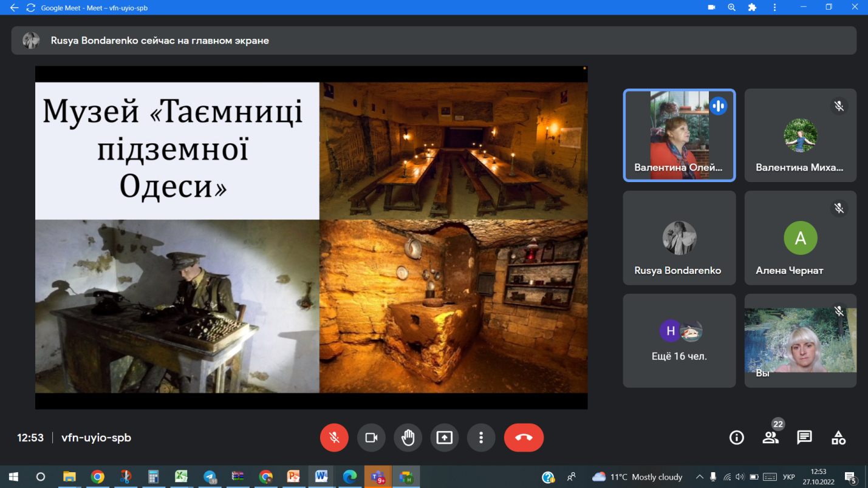Open the meeting details info icon

click(x=736, y=438)
